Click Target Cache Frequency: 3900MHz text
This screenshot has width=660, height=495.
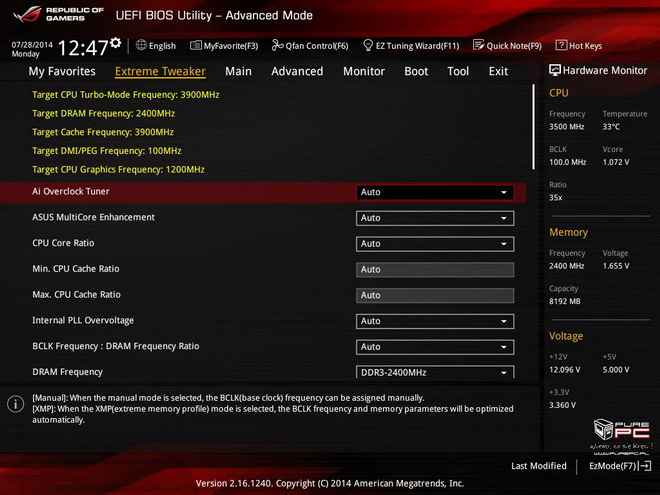pos(103,132)
